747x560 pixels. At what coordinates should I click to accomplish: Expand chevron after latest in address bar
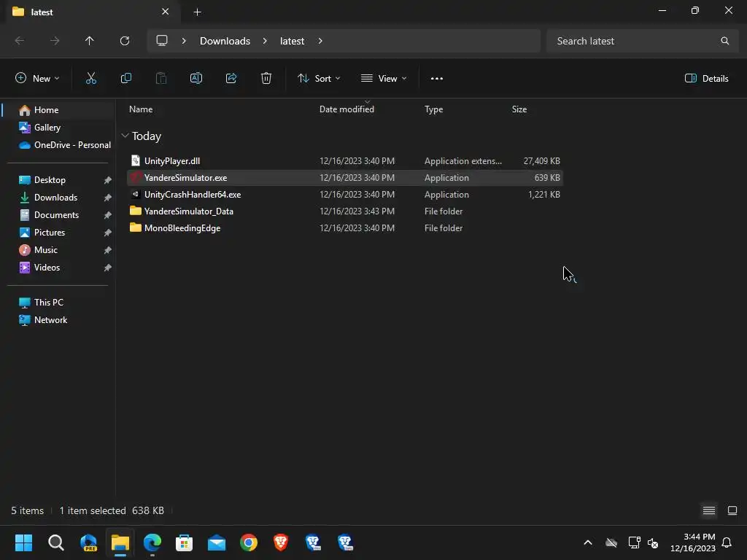[x=320, y=41]
